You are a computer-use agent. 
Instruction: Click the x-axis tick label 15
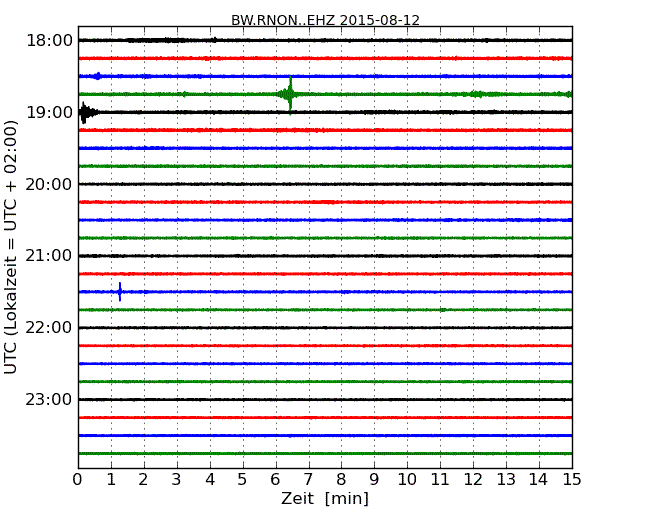[x=572, y=480]
